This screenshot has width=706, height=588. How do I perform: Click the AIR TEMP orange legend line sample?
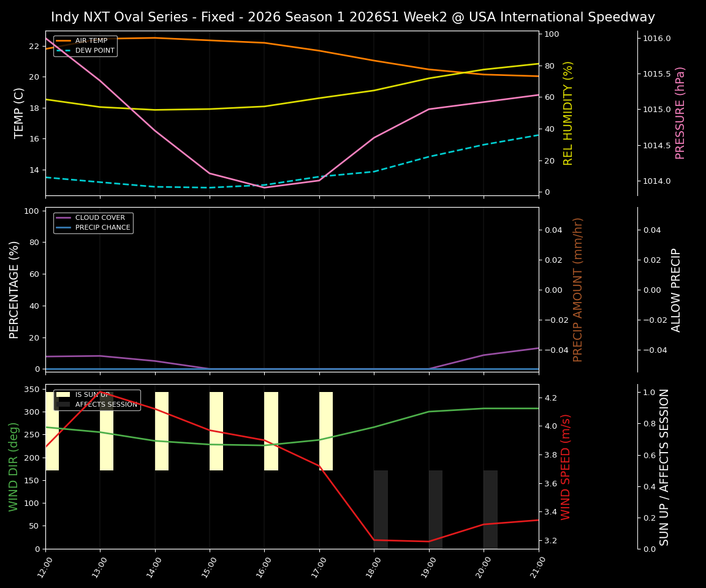coord(63,40)
